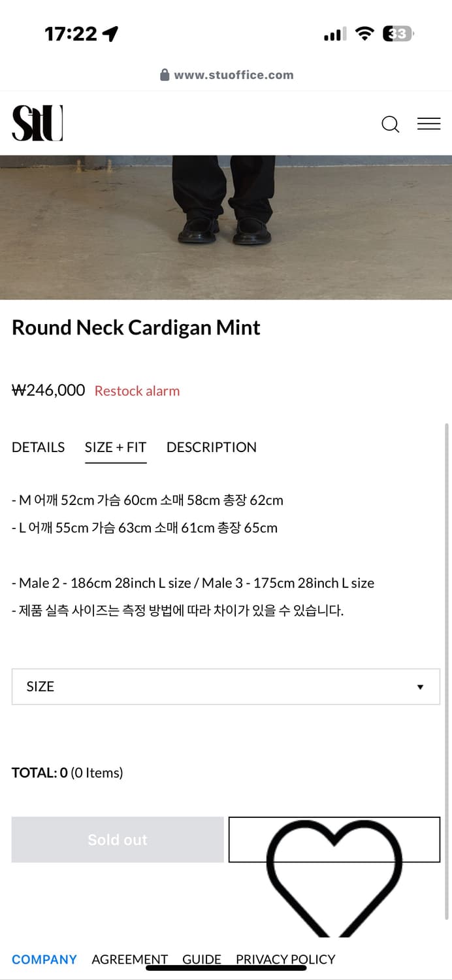452x980 pixels.
Task: Open the search icon in the header
Action: click(390, 124)
